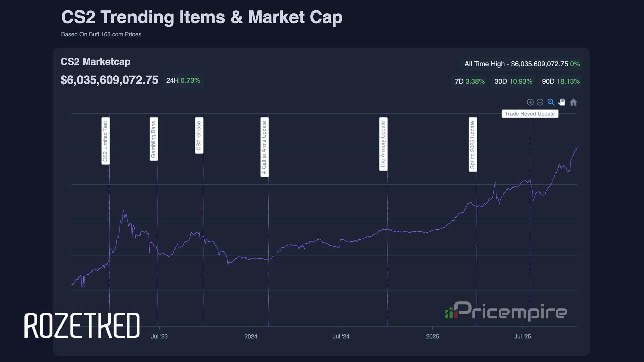Reset chart zoom with home icon

573,102
